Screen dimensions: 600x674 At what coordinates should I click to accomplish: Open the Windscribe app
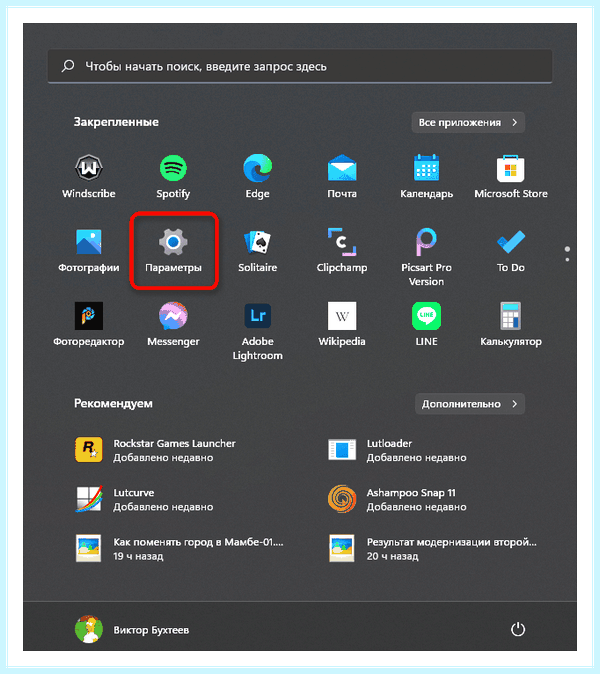(x=89, y=177)
